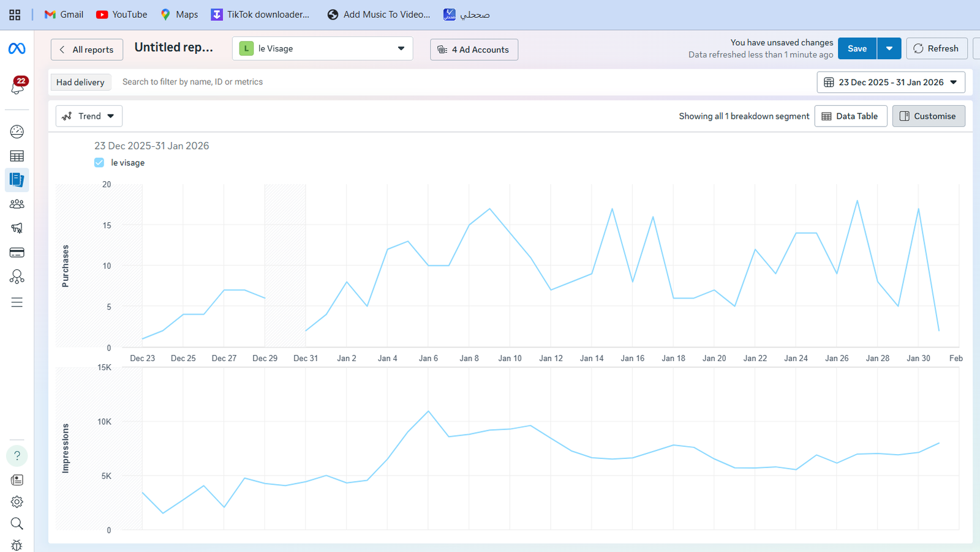This screenshot has width=980, height=552.
Task: Open Audiences people icon in sidebar
Action: coord(17,204)
